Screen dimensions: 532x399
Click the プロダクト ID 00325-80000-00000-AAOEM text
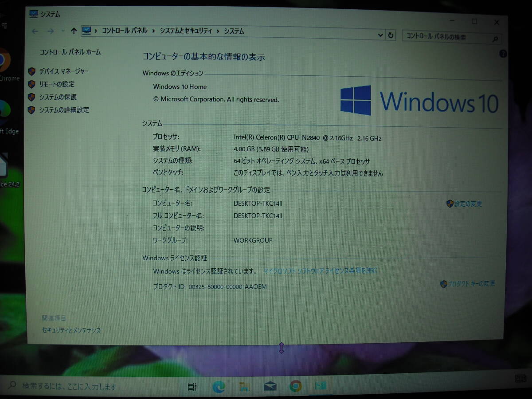[210, 287]
